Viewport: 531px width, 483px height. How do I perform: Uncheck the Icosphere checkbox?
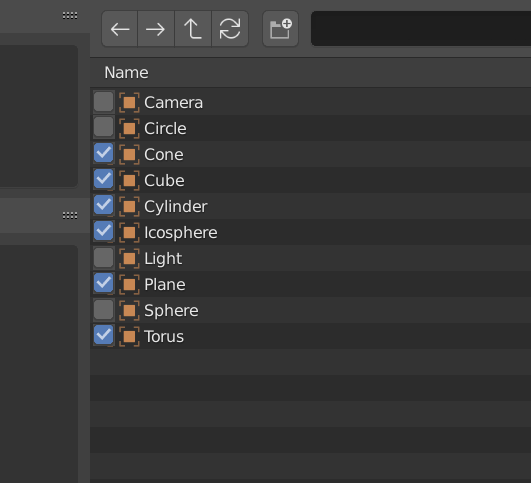point(104,231)
